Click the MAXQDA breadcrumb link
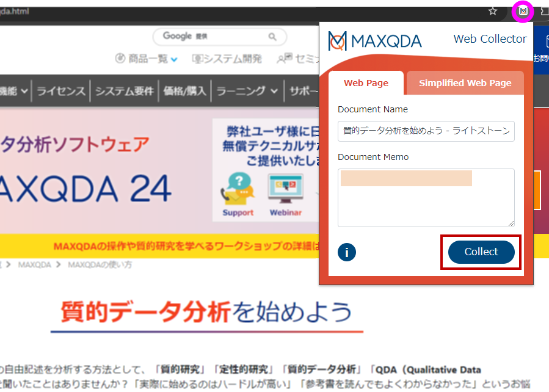This screenshot has width=549, height=392. coord(35,264)
